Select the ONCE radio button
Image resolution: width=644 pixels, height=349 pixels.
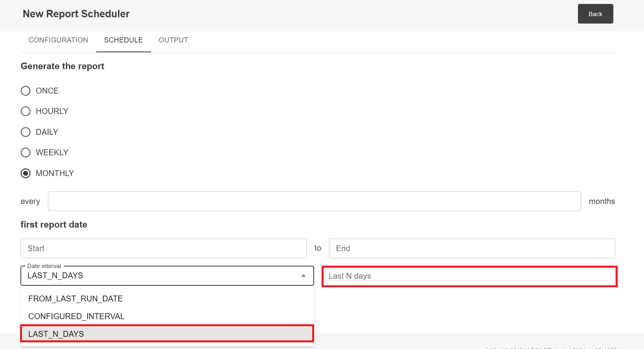point(26,91)
